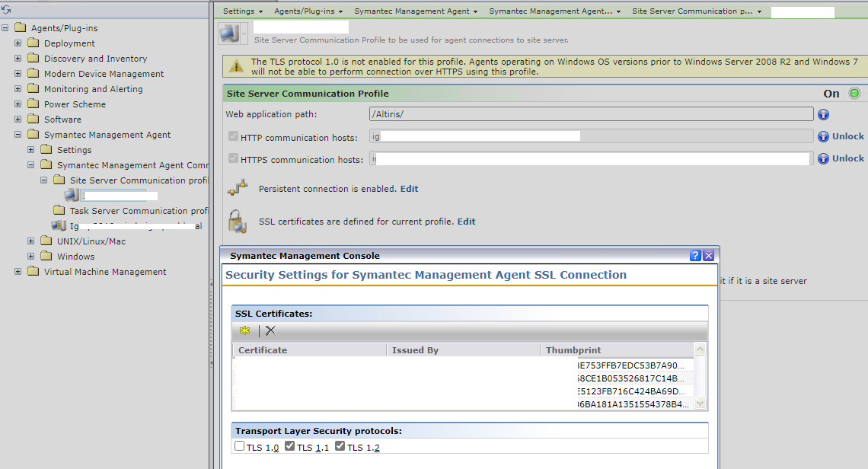Select Monitoring and Alerting in tree
The height and width of the screenshot is (469, 868).
[93, 88]
